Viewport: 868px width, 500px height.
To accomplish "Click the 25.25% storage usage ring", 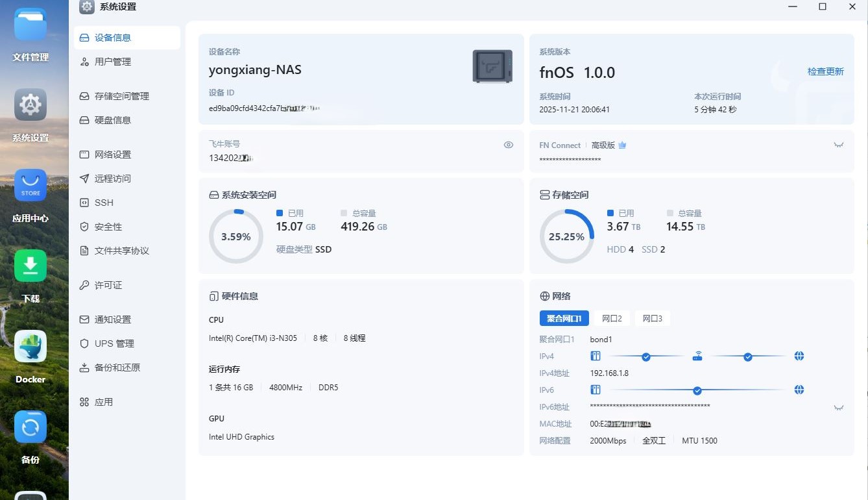I will tap(566, 236).
